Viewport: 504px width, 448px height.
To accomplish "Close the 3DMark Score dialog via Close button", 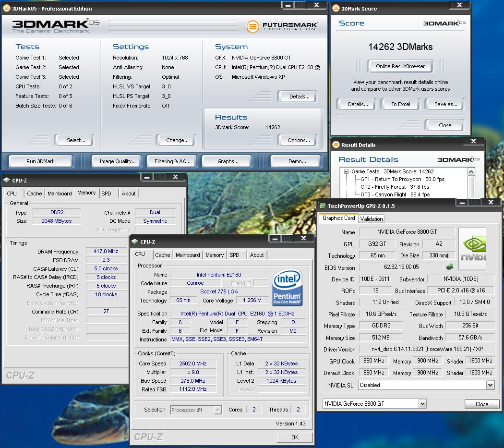I will pyautogui.click(x=445, y=125).
